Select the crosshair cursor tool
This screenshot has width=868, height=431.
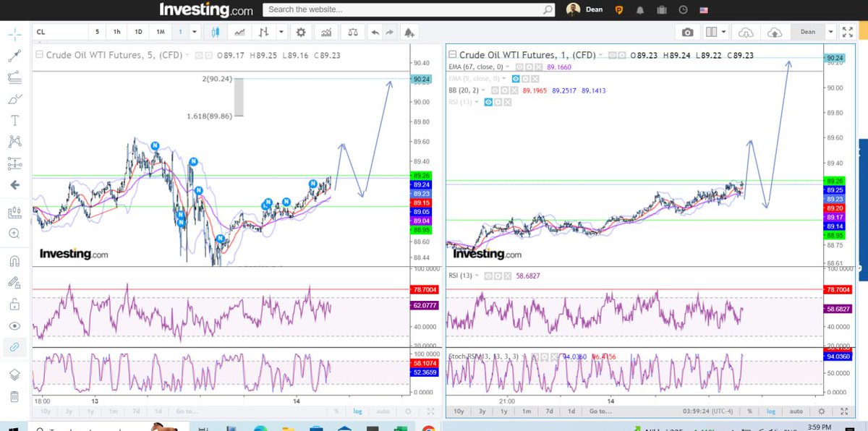pos(14,34)
